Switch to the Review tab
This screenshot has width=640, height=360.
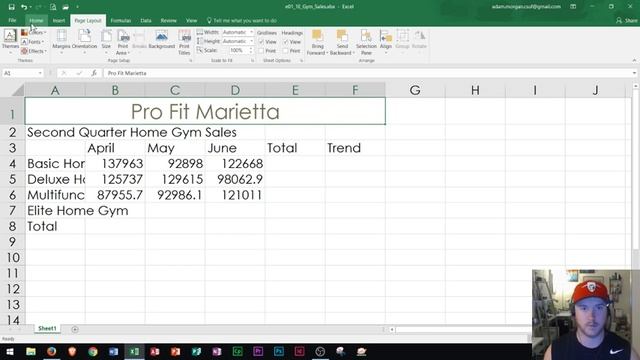click(169, 20)
